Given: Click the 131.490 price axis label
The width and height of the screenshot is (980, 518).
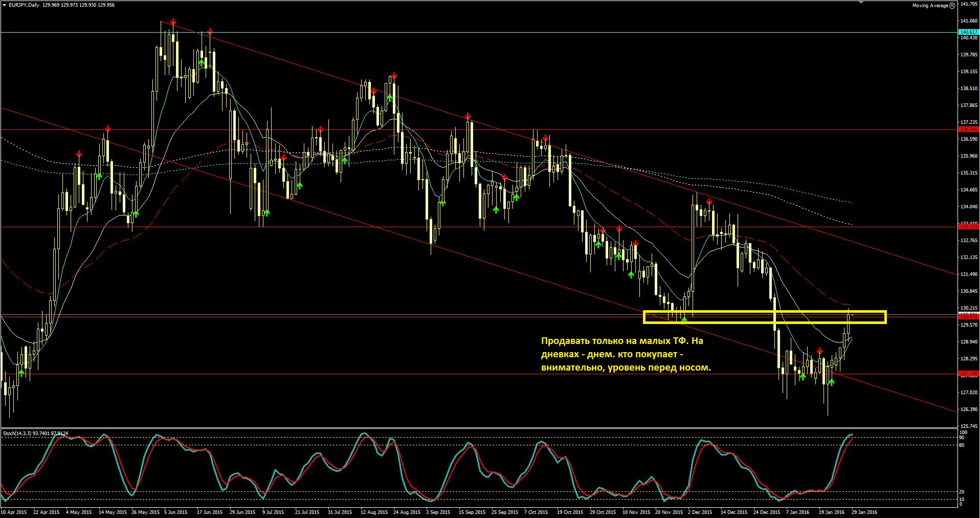Looking at the screenshot, I should 969,274.
